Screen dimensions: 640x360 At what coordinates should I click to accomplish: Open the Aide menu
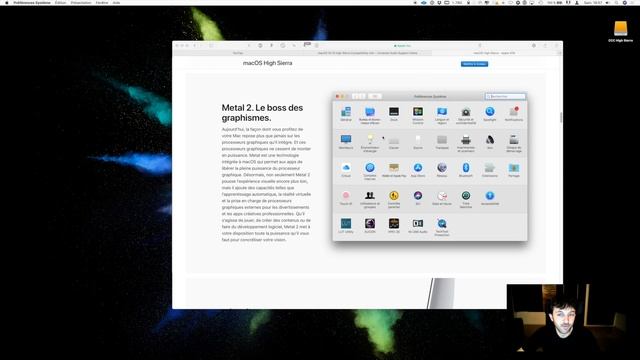[x=116, y=2]
